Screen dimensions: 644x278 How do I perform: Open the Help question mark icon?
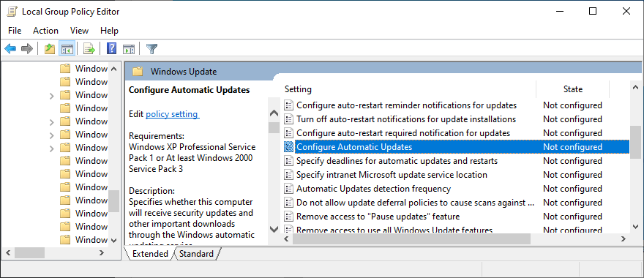(111, 49)
